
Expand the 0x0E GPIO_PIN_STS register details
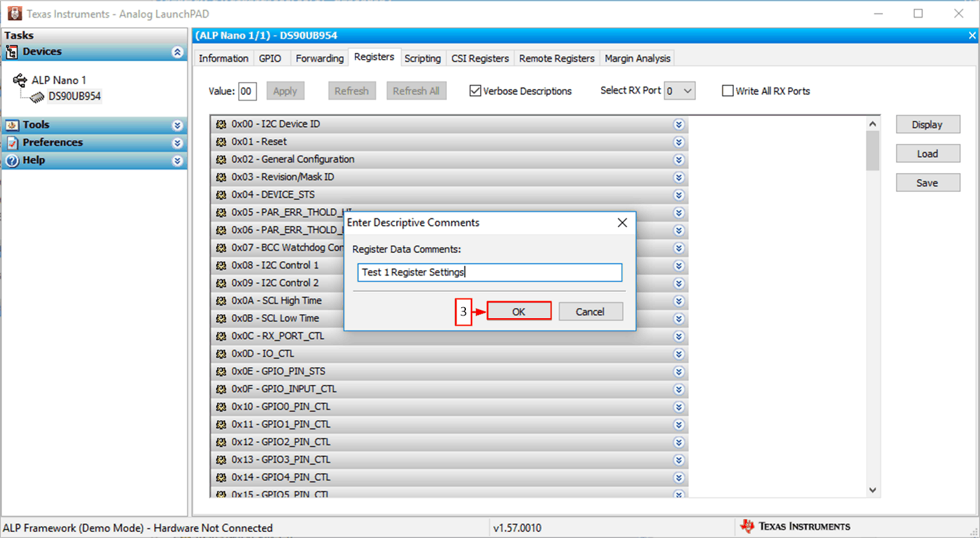pos(678,371)
